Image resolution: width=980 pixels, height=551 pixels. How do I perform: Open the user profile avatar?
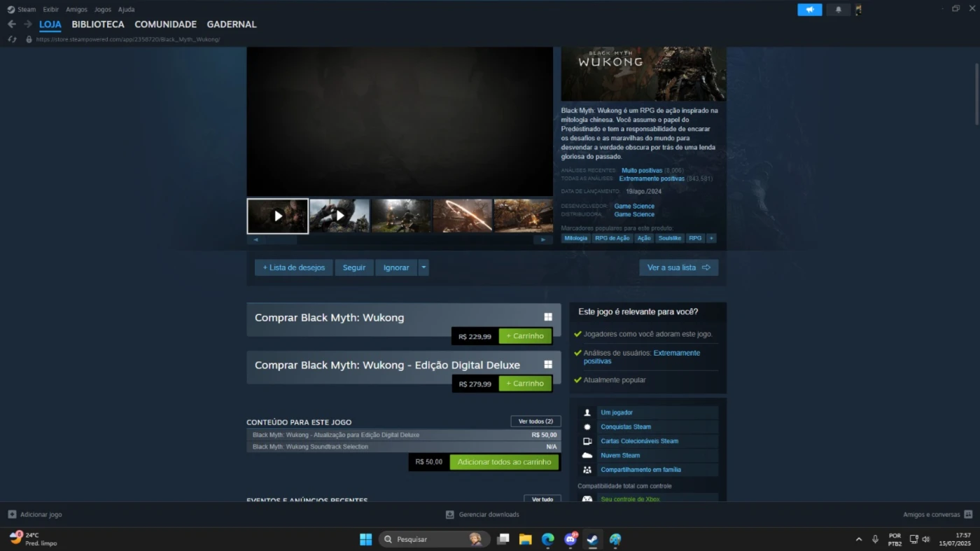pyautogui.click(x=858, y=9)
